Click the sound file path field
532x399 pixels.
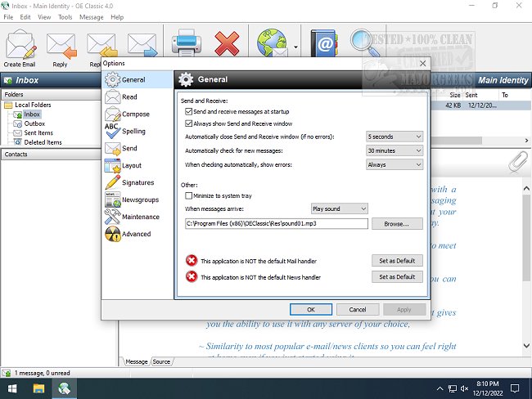coord(276,223)
